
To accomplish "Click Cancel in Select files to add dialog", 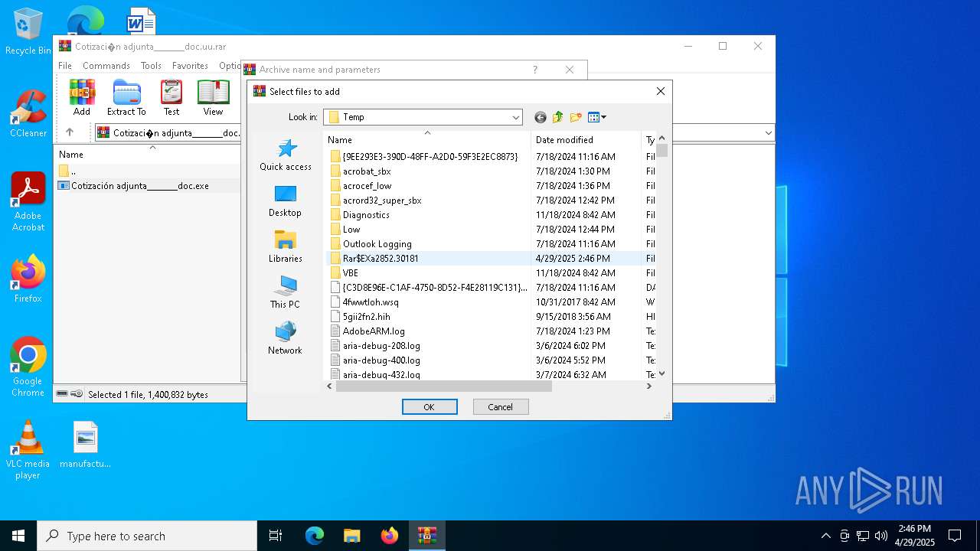I will click(501, 407).
